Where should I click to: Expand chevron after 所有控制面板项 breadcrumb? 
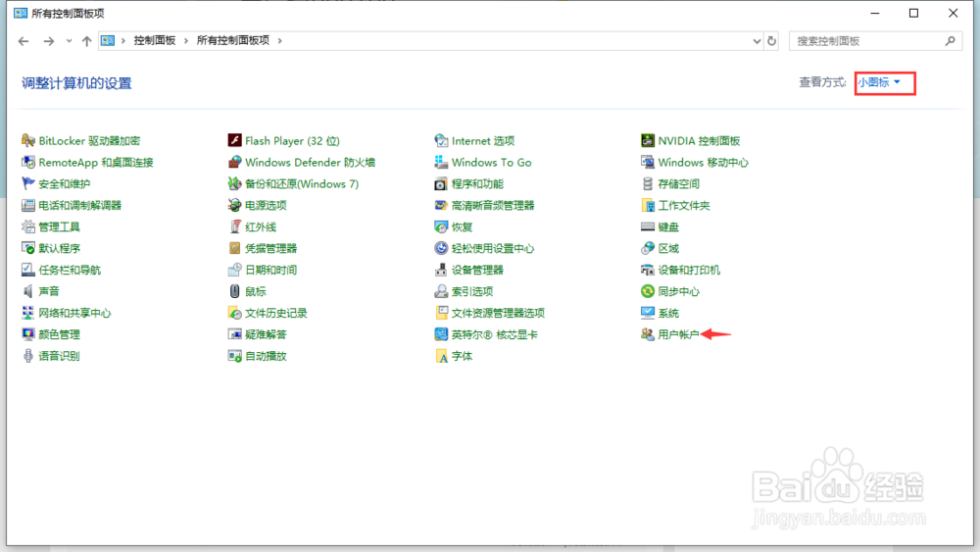click(280, 40)
